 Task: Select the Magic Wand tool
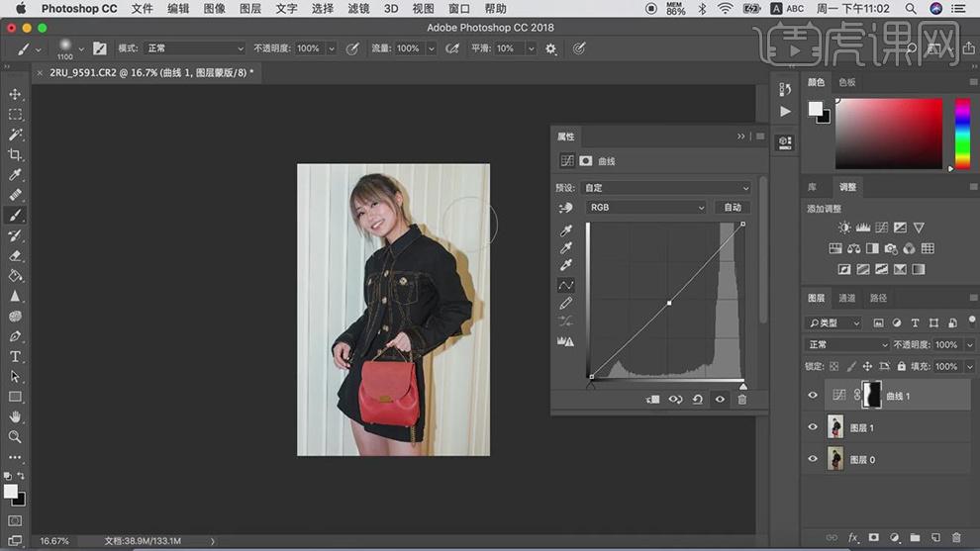(x=15, y=135)
